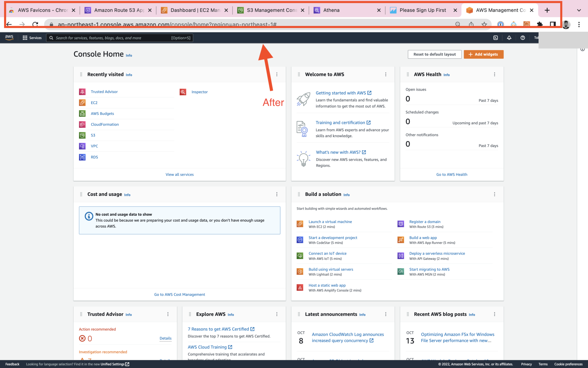
Task: Open Chrome's three-dot menu
Action: 579,24
